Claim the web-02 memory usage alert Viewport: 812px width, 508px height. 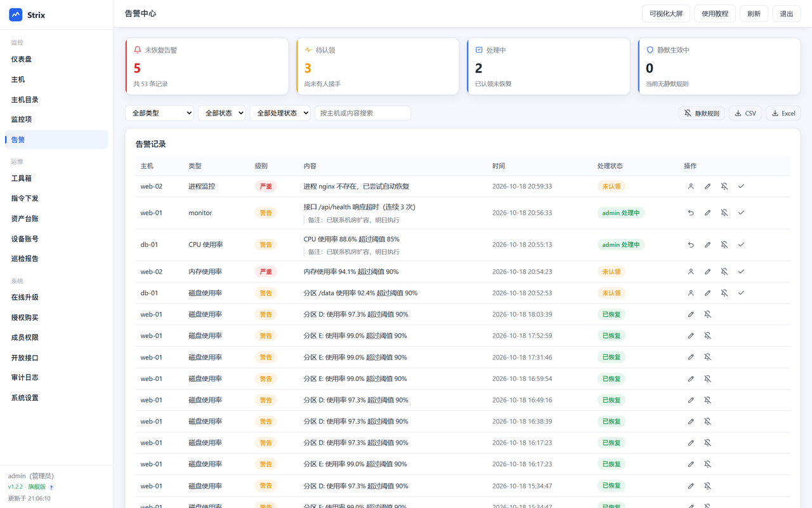pyautogui.click(x=691, y=271)
